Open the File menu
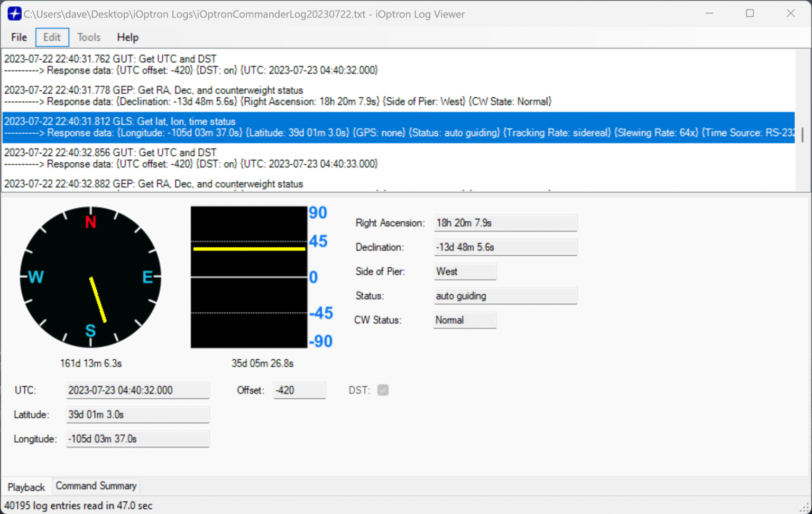The width and height of the screenshot is (812, 514). (19, 37)
